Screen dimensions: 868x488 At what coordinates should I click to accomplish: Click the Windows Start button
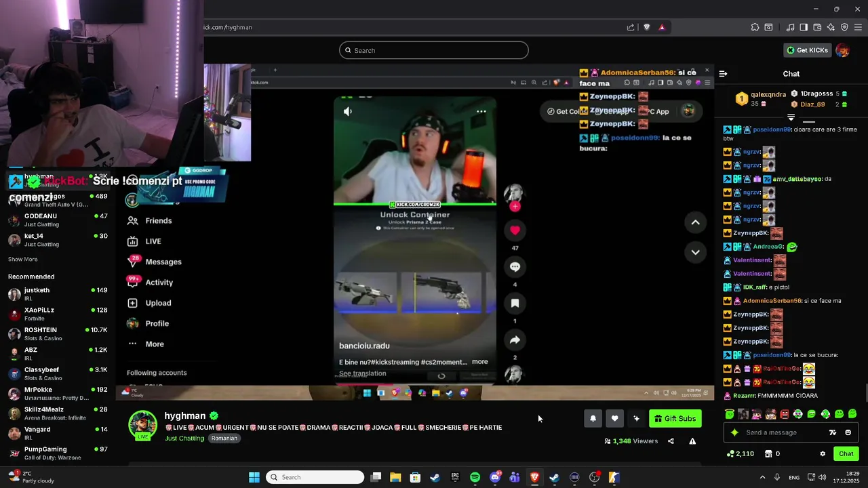254,477
